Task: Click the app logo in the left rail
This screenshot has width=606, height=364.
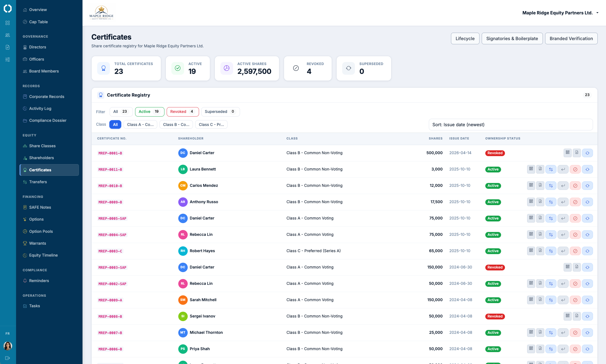Action: click(8, 9)
